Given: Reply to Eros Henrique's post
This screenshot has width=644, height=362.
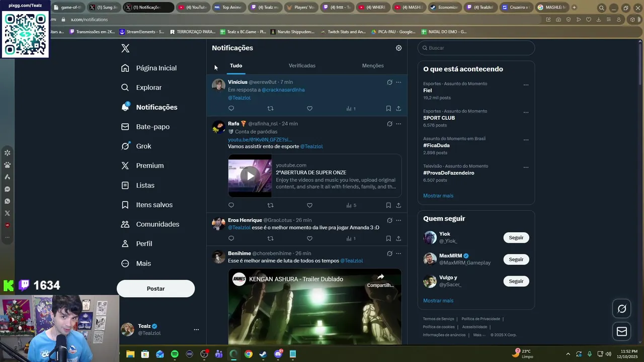Looking at the screenshot, I should (x=231, y=238).
